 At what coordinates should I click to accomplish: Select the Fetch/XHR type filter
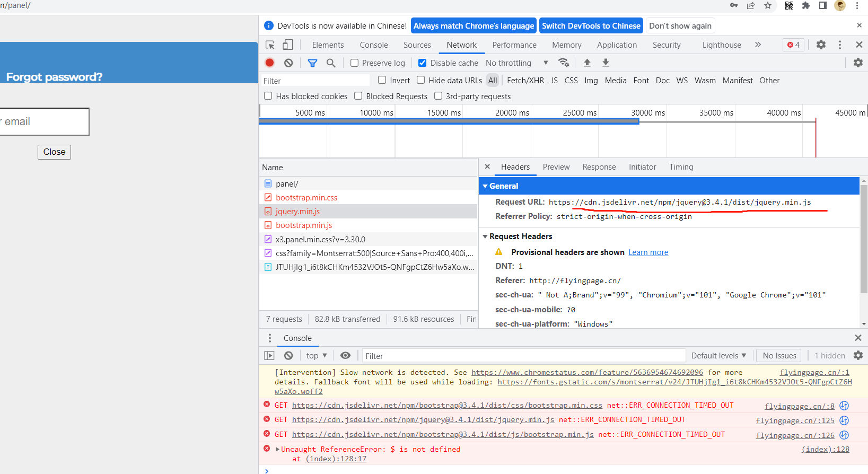tap(525, 81)
